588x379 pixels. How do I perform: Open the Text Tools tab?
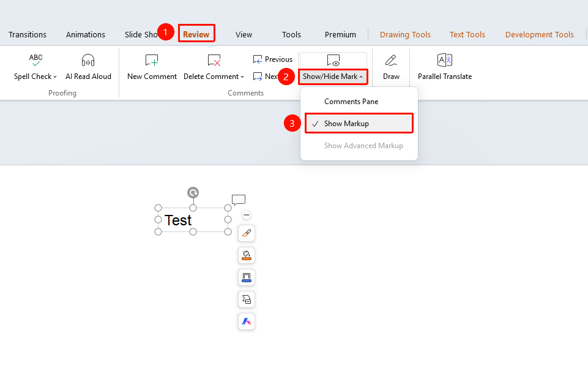tap(467, 34)
